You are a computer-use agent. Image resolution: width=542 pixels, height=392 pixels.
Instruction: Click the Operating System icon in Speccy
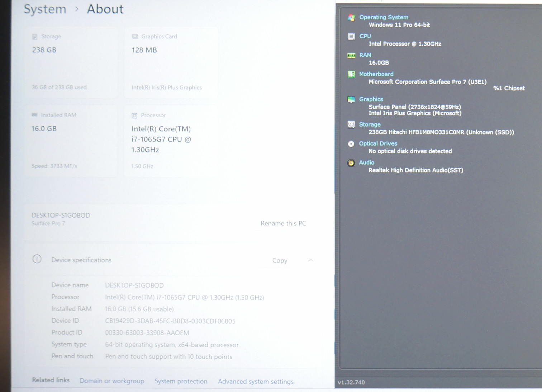pos(351,18)
